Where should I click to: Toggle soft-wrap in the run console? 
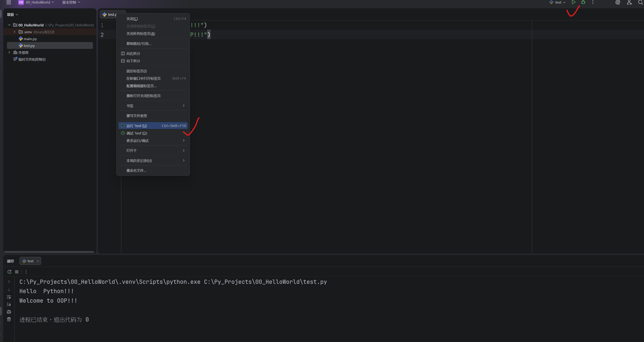pyautogui.click(x=9, y=297)
